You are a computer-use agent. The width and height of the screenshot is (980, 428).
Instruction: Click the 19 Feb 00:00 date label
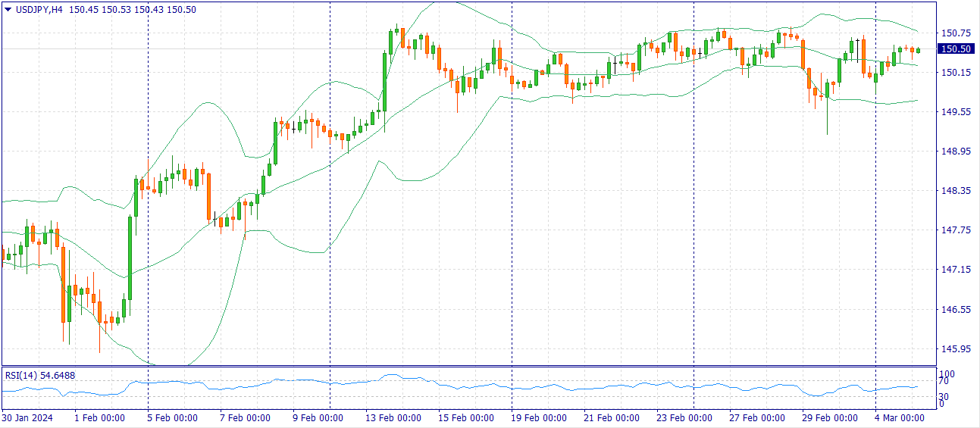pos(538,418)
